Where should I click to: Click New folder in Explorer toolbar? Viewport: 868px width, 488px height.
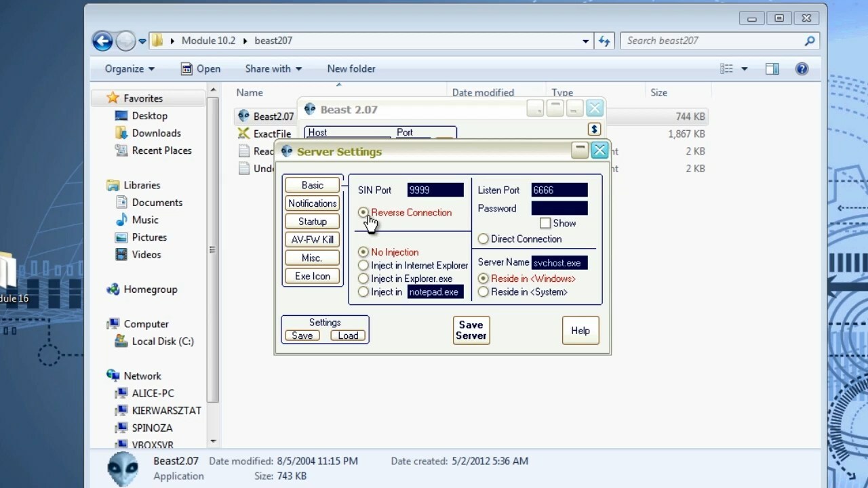click(351, 68)
